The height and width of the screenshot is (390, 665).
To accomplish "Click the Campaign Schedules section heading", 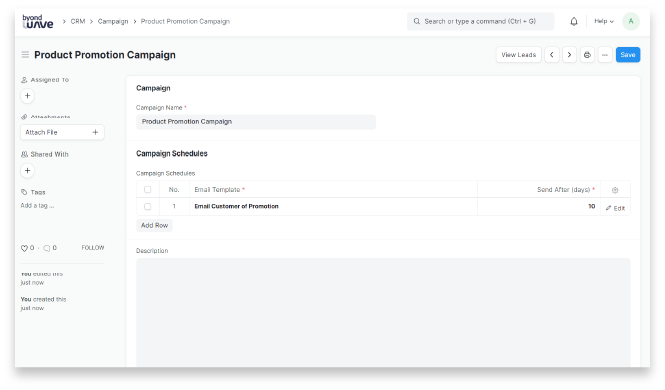I will tap(172, 153).
